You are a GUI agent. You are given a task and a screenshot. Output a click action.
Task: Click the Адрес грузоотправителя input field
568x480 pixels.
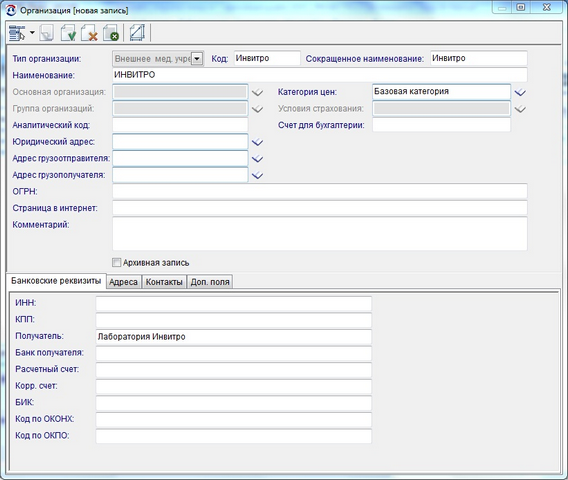(x=180, y=158)
